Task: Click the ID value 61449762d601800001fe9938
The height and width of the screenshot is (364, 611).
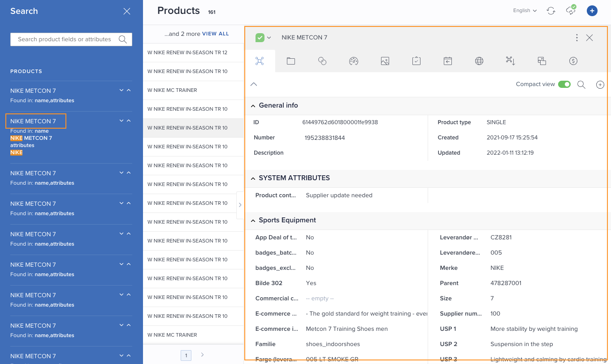Action: pos(340,122)
